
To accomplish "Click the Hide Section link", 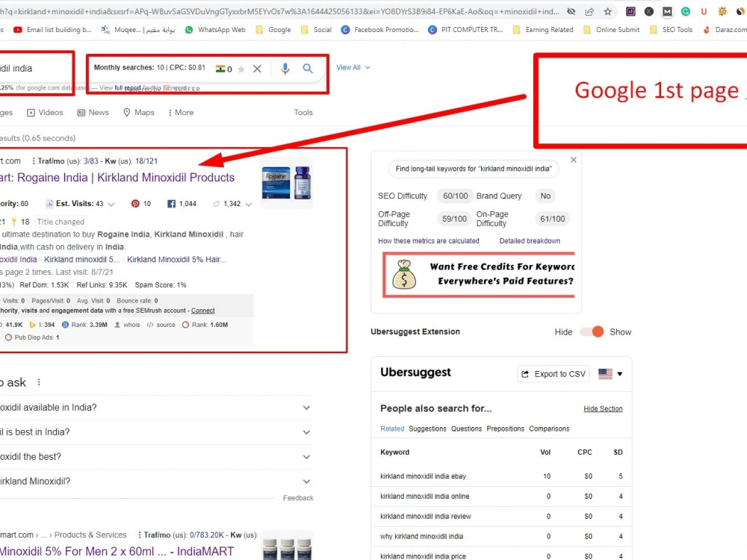I will 603,408.
